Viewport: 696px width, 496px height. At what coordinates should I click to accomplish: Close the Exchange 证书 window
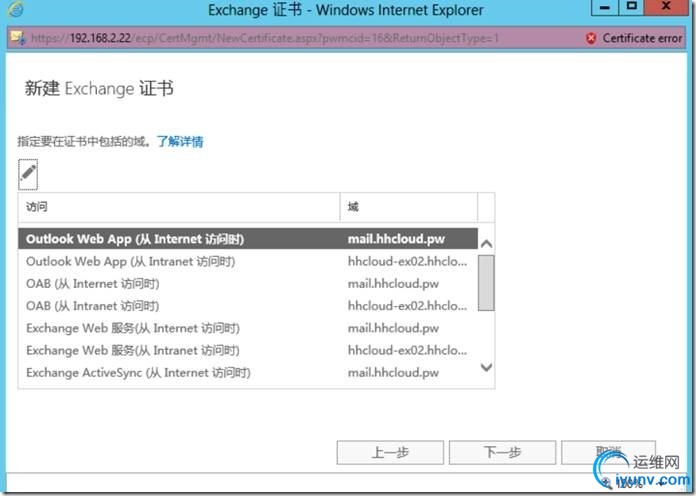coord(666,8)
